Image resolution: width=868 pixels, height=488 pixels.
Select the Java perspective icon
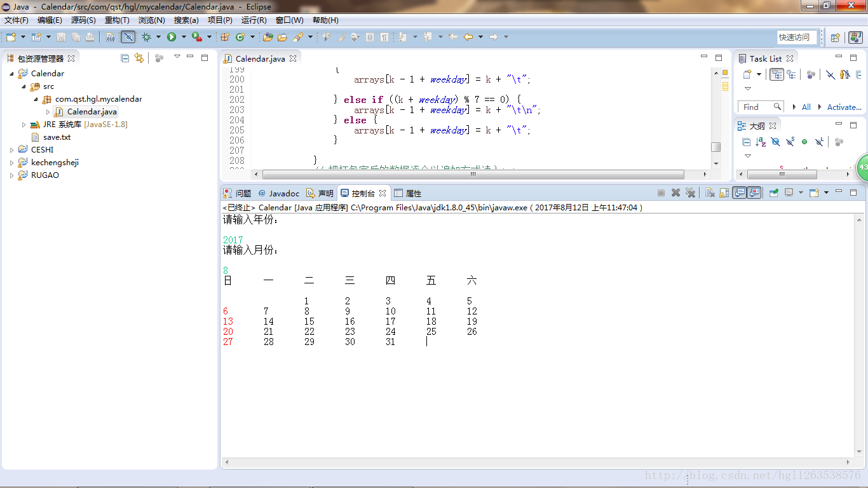(855, 37)
